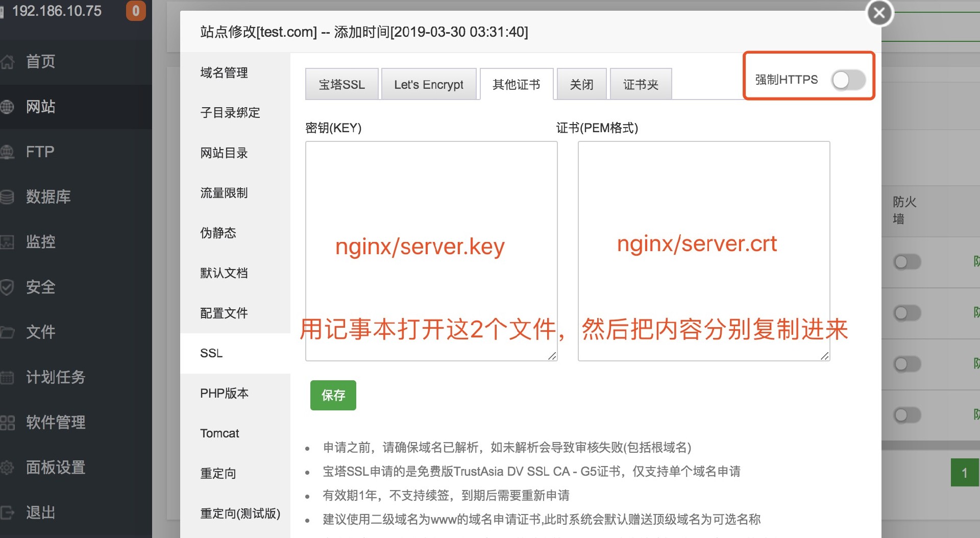Toggle the last firewall switch in background list
Viewport: 980px width, 538px height.
[907, 415]
